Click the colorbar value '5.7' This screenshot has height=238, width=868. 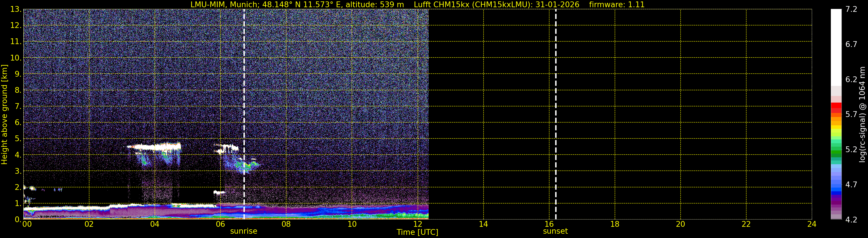[851, 114]
